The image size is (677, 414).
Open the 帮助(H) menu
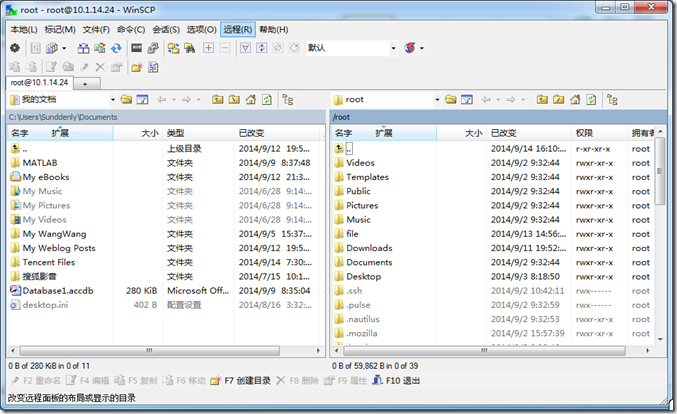(274, 29)
